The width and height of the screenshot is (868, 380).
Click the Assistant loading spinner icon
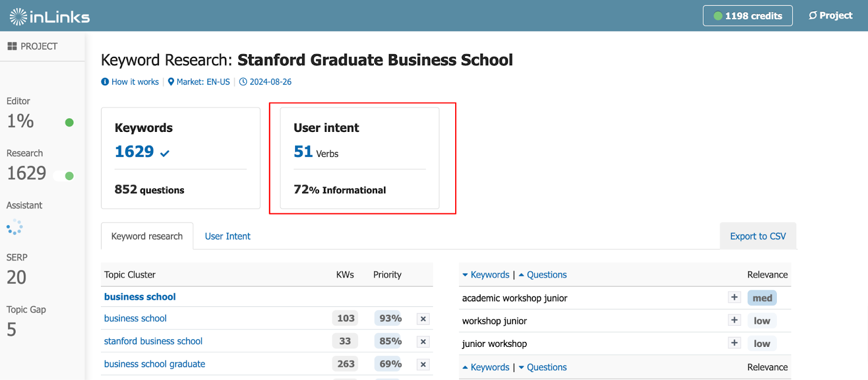15,227
